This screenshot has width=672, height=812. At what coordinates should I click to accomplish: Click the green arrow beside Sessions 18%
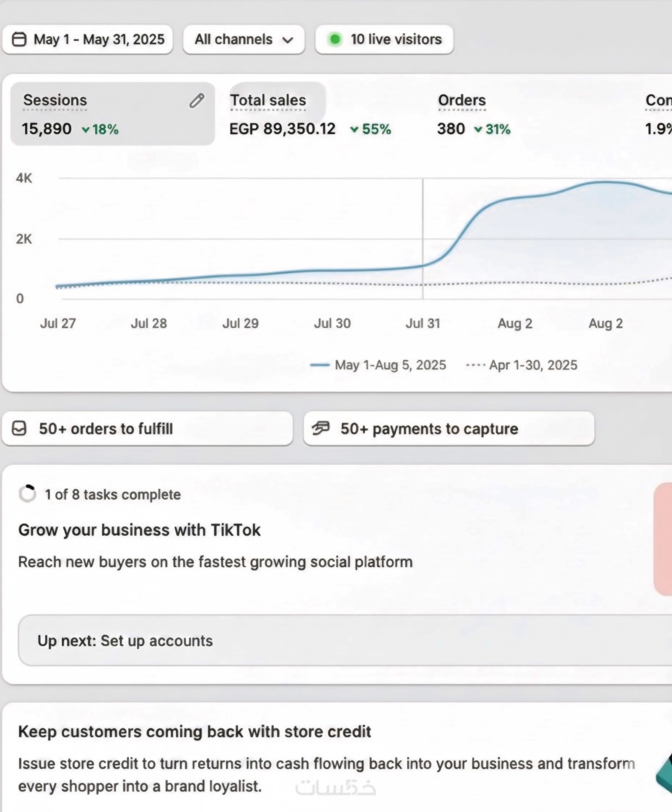[86, 129]
